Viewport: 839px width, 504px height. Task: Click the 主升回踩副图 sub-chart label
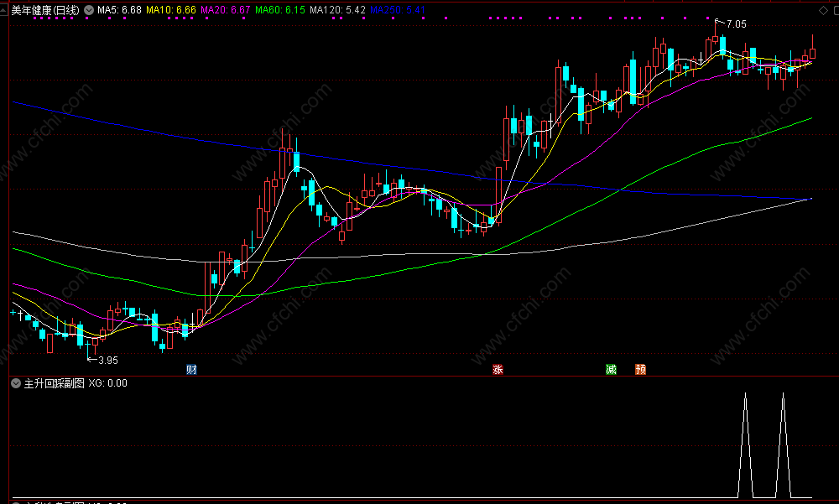[x=55, y=383]
